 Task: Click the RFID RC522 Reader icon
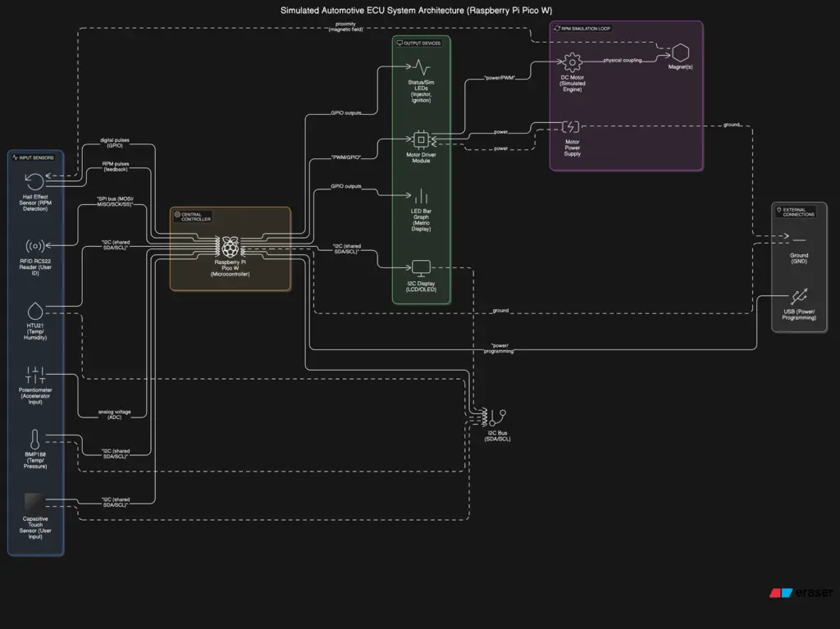point(34,246)
